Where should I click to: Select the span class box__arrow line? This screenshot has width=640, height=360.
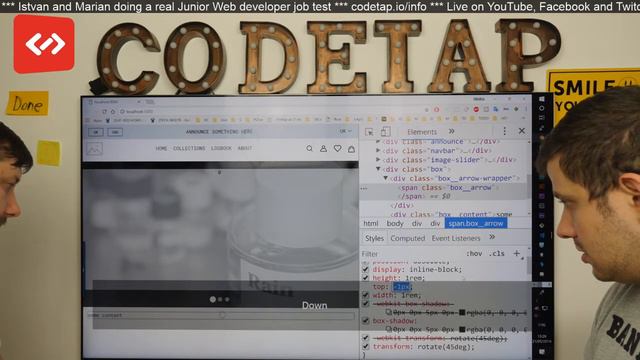tap(447, 188)
